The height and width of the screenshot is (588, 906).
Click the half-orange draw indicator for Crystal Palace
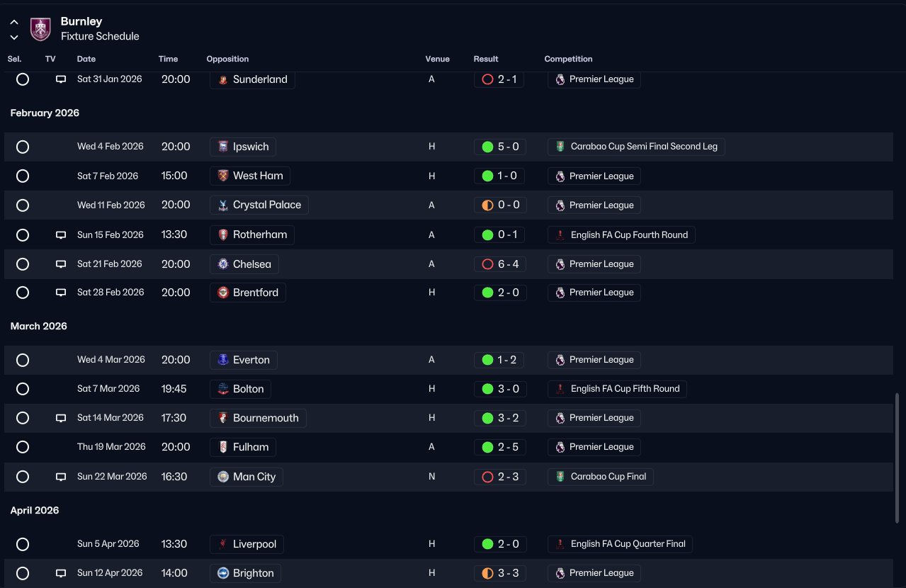tap(487, 205)
